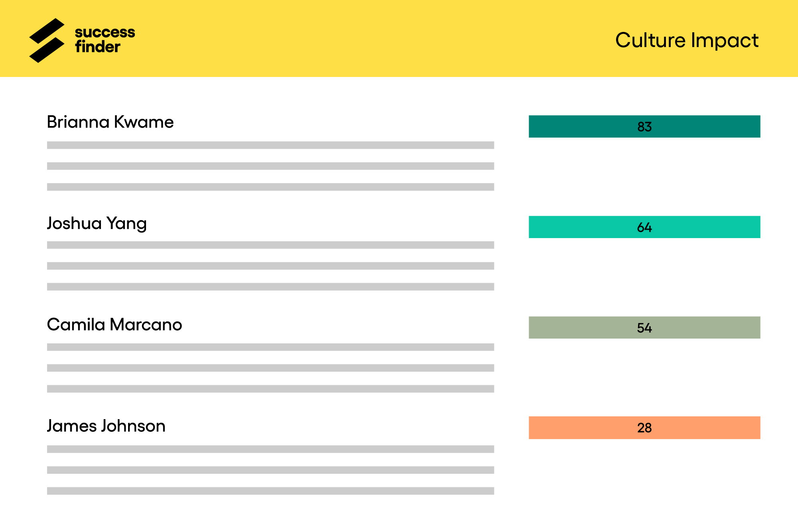Click first description line under Camila Marcano
The width and height of the screenshot is (798, 532).
coord(271,347)
